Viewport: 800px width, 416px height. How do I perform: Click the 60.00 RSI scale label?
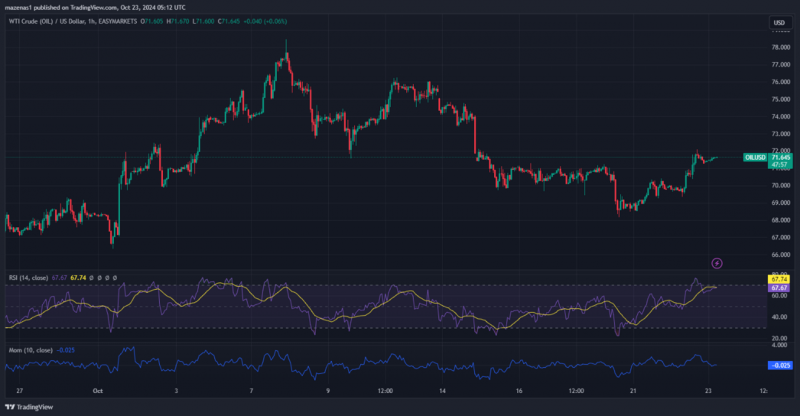[779, 296]
